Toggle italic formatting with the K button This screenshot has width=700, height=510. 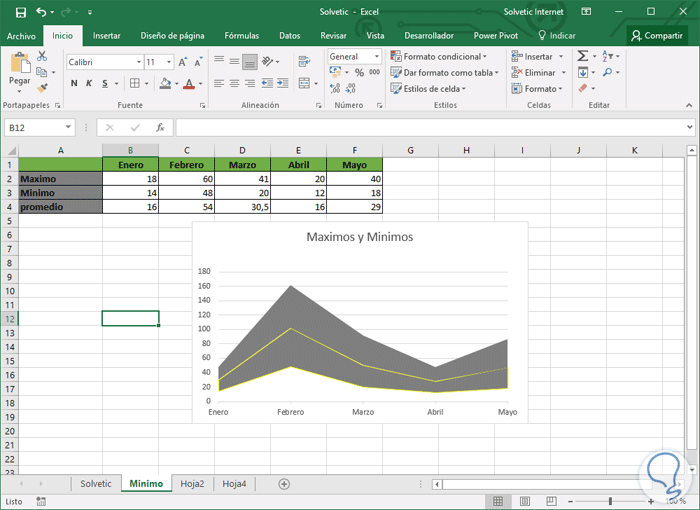tap(89, 84)
